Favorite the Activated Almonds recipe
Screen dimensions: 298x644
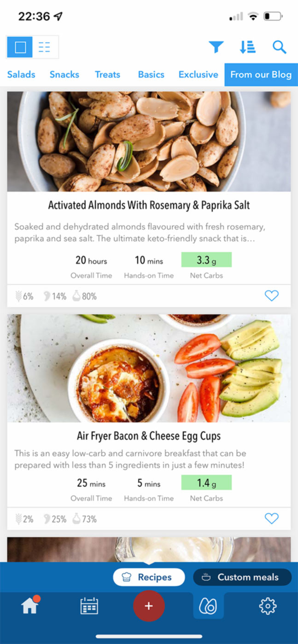click(x=272, y=296)
